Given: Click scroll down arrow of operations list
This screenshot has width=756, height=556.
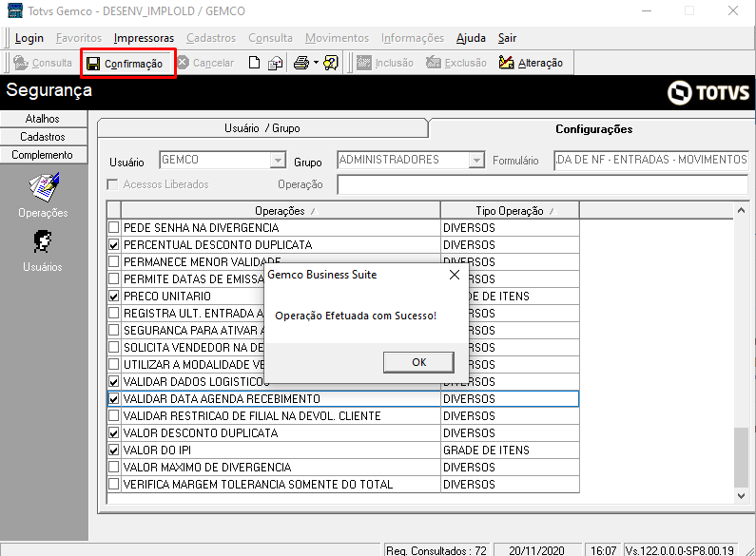Looking at the screenshot, I should (741, 496).
